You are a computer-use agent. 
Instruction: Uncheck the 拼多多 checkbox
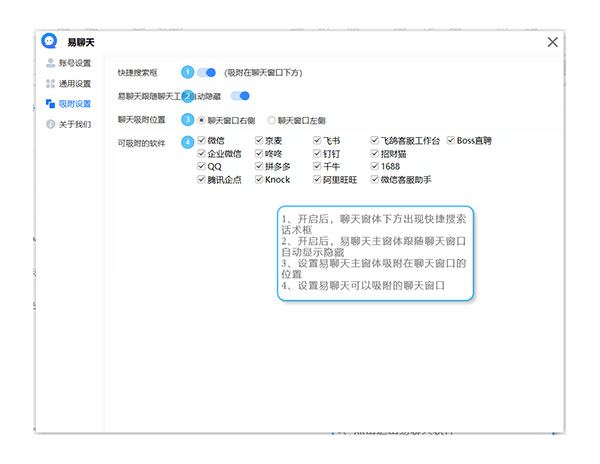259,166
